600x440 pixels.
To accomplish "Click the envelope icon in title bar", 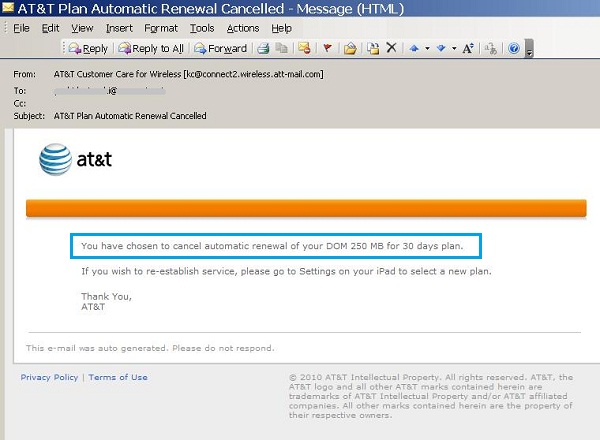I will click(8, 8).
